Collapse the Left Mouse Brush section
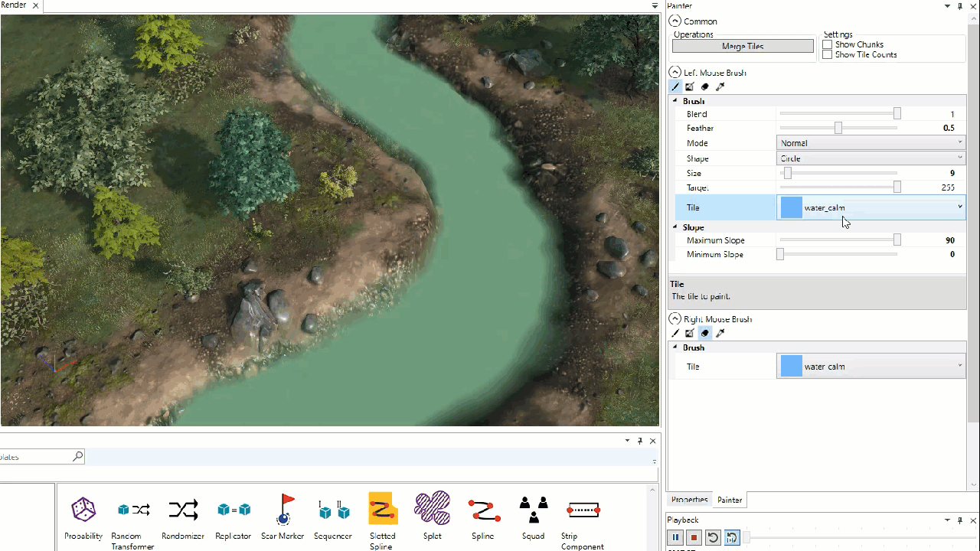This screenshot has height=551, width=980. click(675, 72)
